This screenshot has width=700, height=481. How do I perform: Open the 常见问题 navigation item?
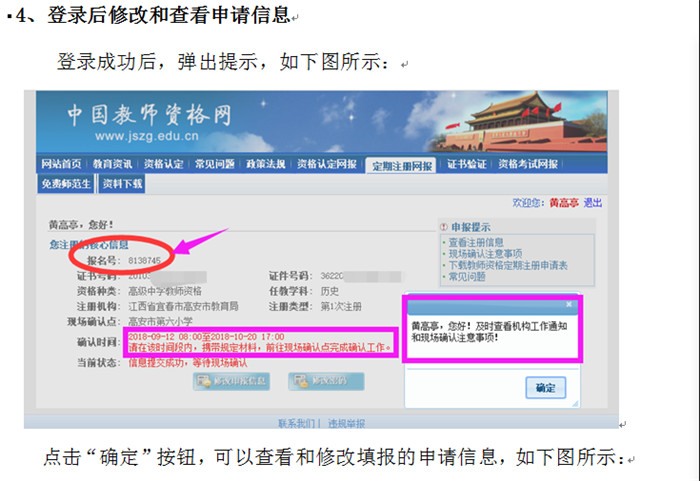click(x=215, y=164)
